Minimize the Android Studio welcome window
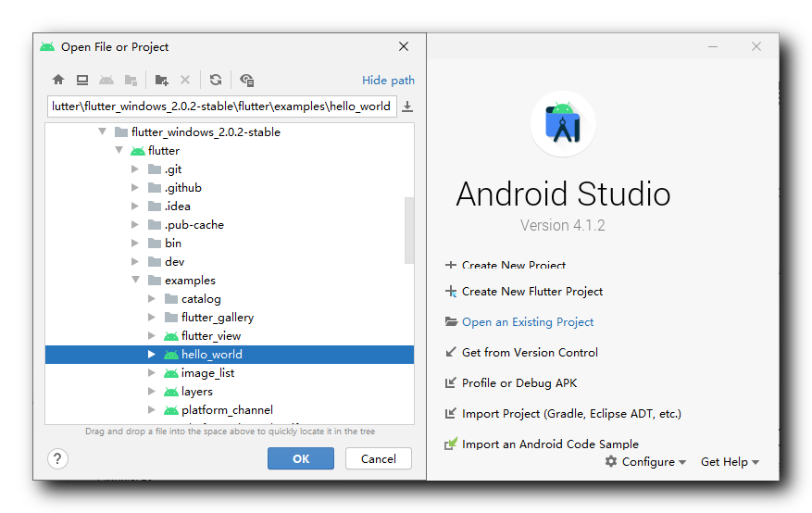Screen dimensions: 812x513 click(713, 46)
